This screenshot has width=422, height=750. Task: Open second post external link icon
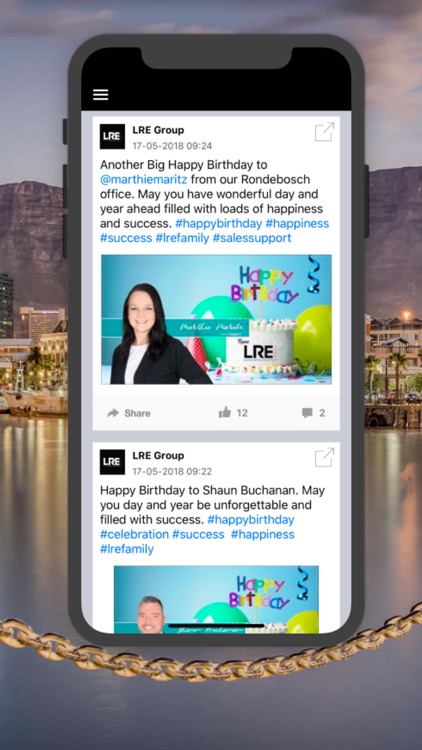[x=324, y=457]
